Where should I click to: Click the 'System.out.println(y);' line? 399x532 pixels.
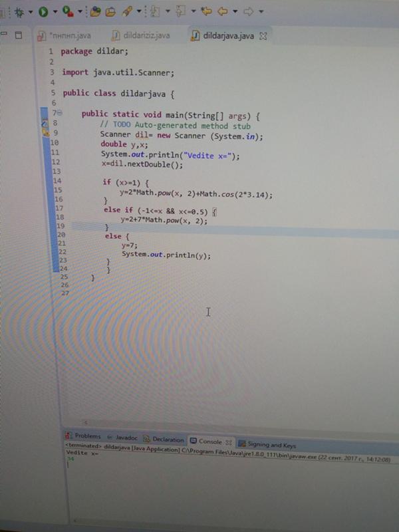pyautogui.click(x=166, y=255)
